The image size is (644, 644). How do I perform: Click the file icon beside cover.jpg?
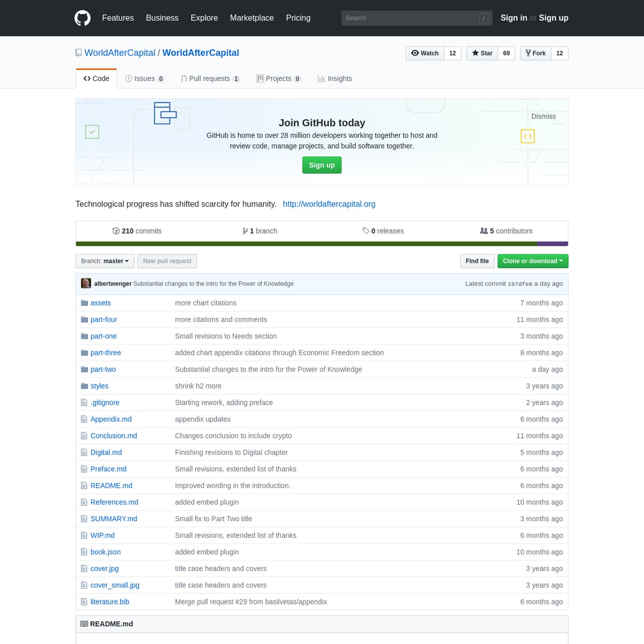click(x=84, y=569)
